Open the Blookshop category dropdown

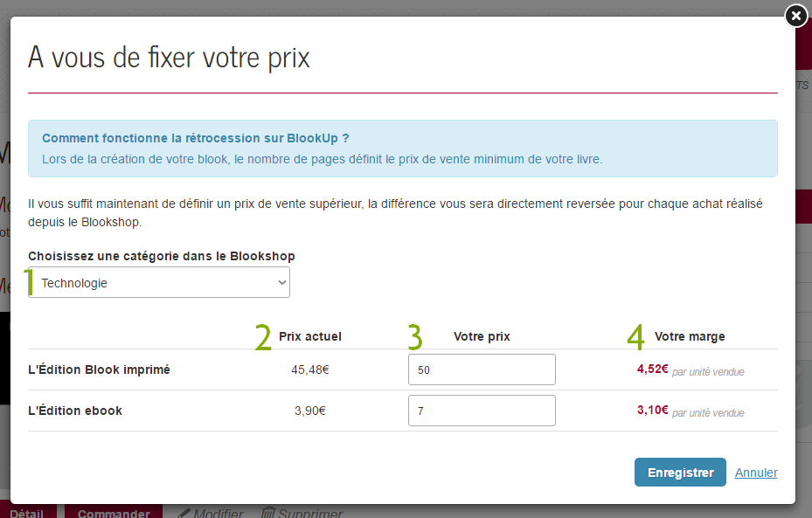159,282
